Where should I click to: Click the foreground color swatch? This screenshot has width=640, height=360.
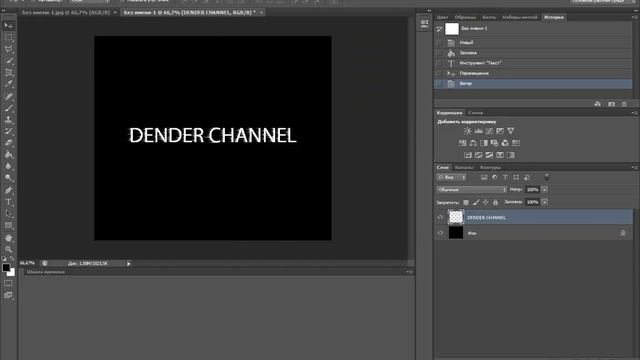point(6,268)
